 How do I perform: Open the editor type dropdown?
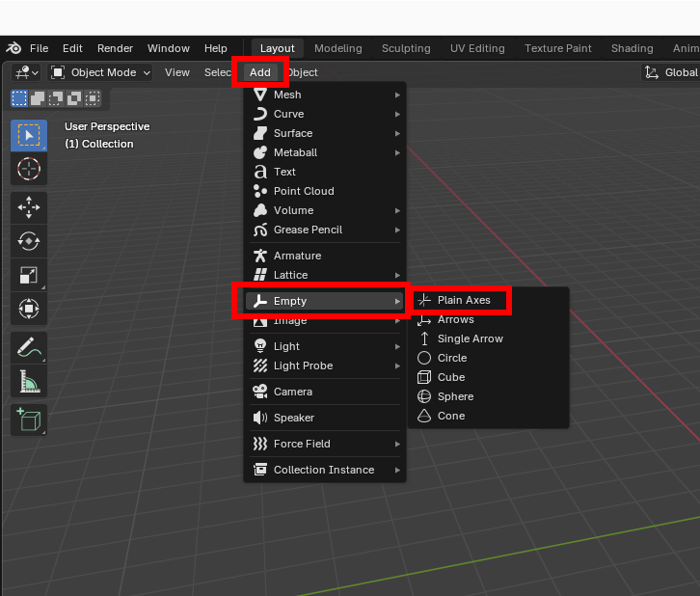point(26,72)
